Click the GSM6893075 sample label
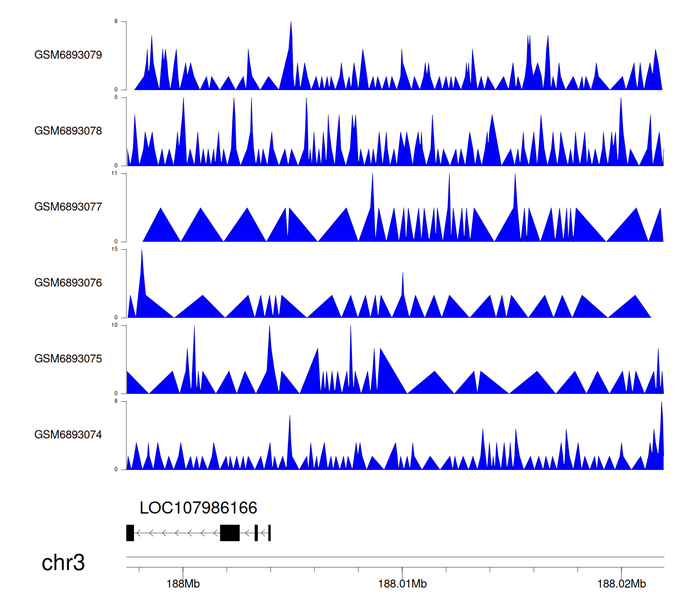This screenshot has width=700, height=616. [x=68, y=359]
